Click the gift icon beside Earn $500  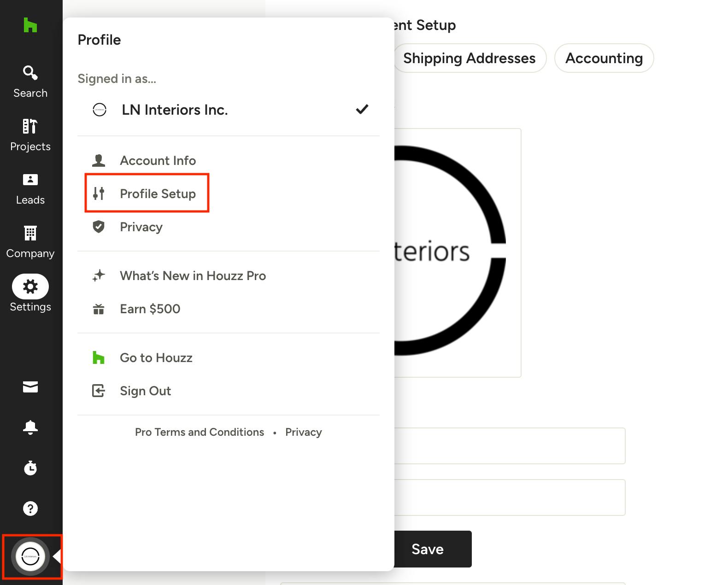click(x=99, y=309)
